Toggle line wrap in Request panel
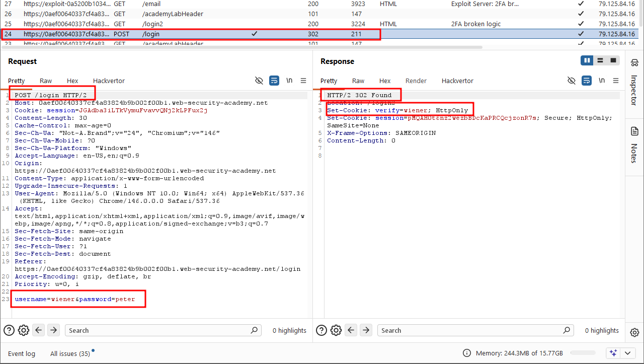This screenshot has width=644, height=364. pos(274,81)
